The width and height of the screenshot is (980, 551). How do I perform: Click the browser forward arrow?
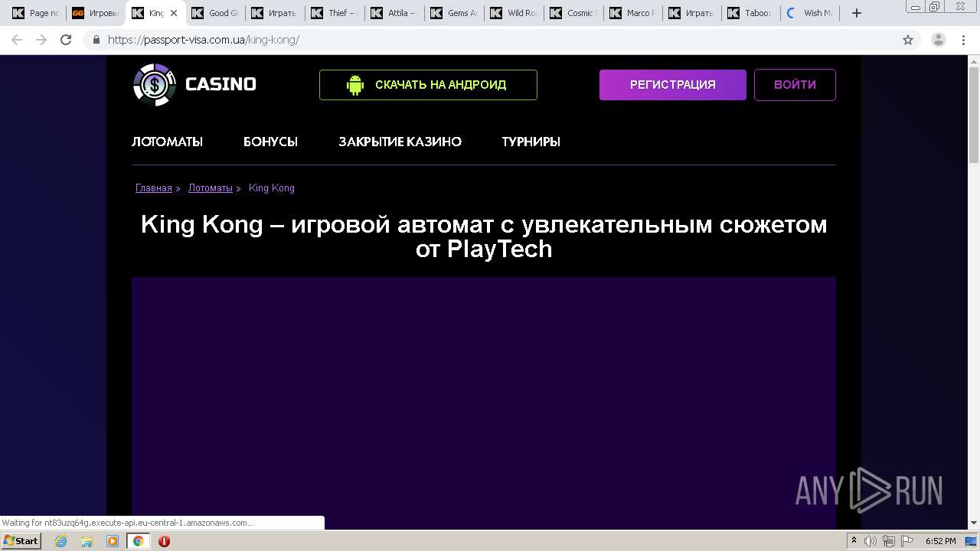41,40
